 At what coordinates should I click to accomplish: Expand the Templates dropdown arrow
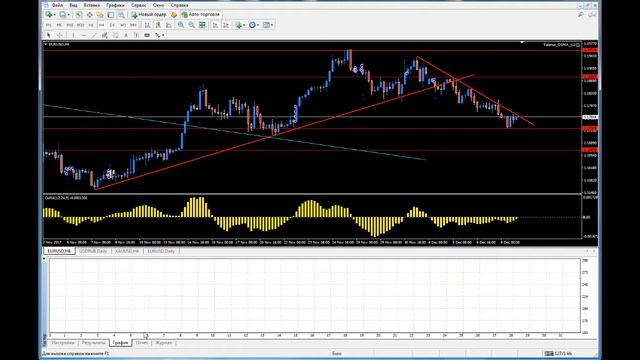(272, 25)
